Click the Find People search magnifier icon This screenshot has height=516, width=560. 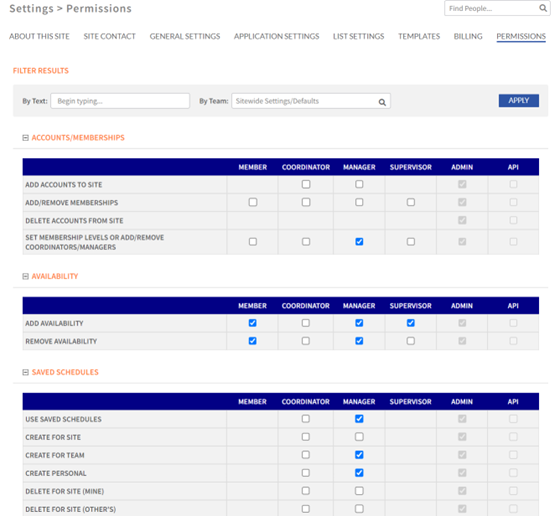click(542, 8)
